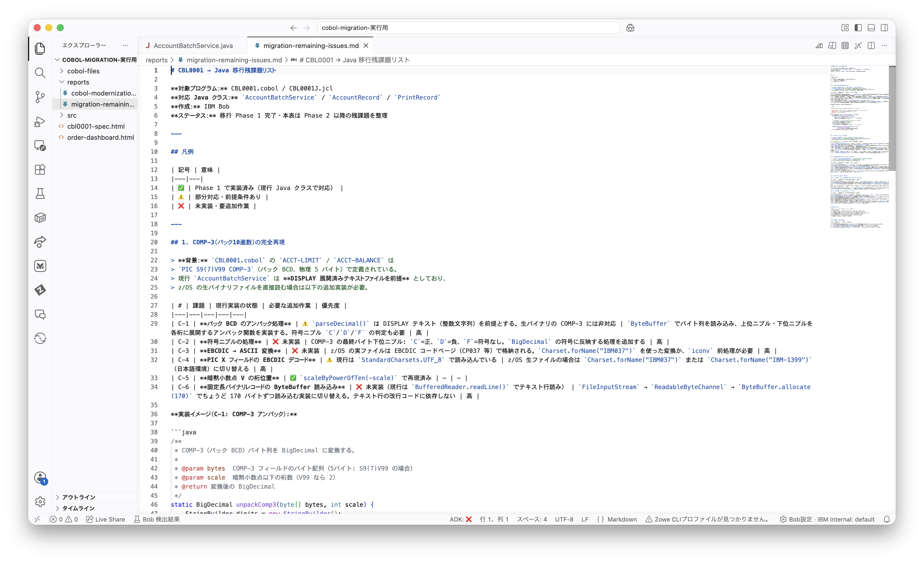
Task: Open the package cube icon in activity bar
Action: [40, 218]
